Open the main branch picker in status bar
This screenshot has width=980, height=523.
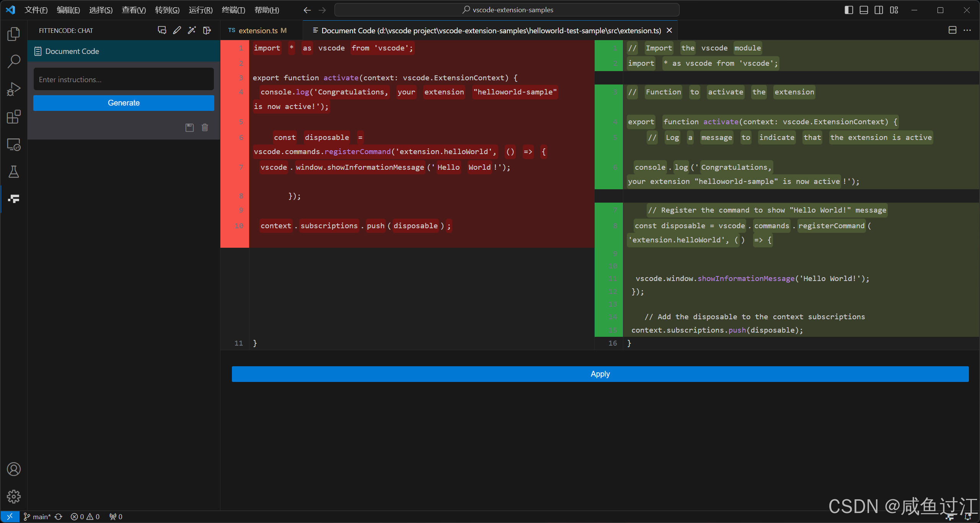click(38, 517)
